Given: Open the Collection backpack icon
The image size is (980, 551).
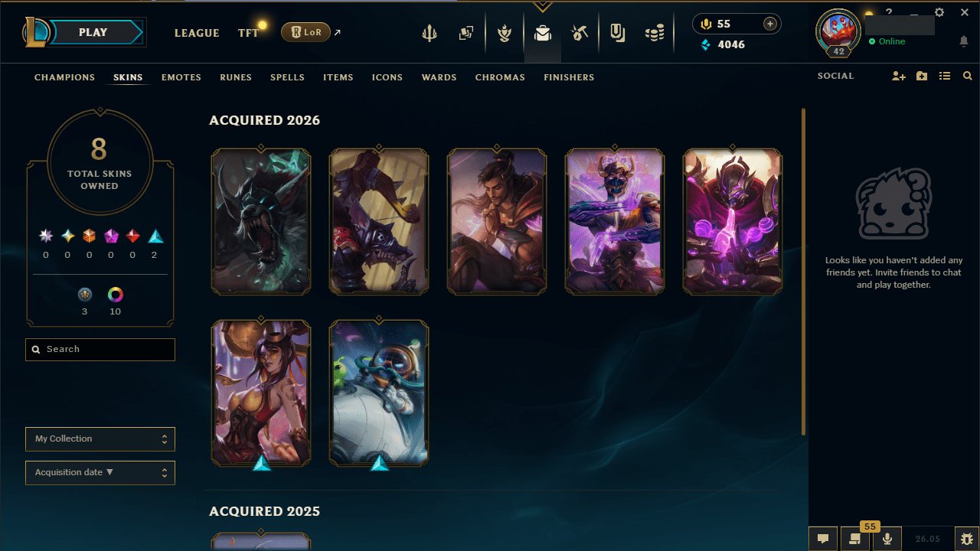Looking at the screenshot, I should (543, 33).
